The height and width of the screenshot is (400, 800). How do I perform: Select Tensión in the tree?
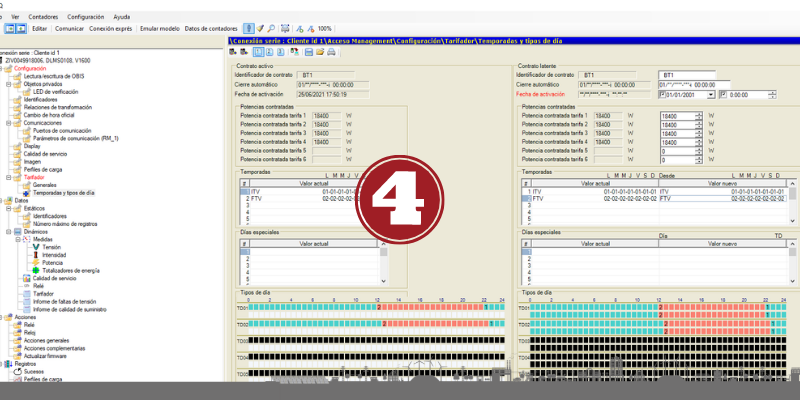pyautogui.click(x=52, y=247)
